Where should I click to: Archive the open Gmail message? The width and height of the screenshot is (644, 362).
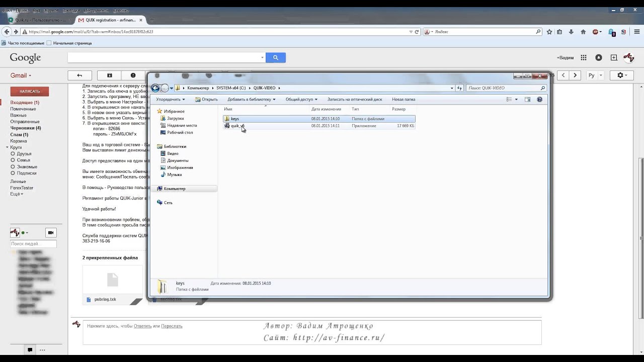click(x=110, y=75)
